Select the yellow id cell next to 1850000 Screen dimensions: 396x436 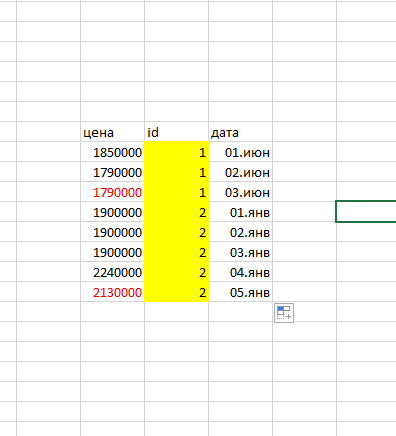pos(176,152)
